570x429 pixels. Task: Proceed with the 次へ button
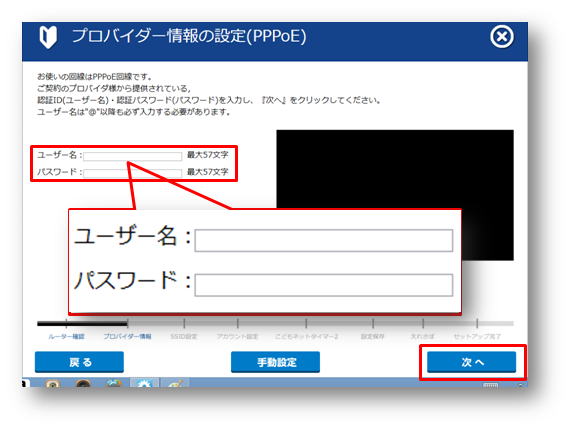tap(471, 362)
